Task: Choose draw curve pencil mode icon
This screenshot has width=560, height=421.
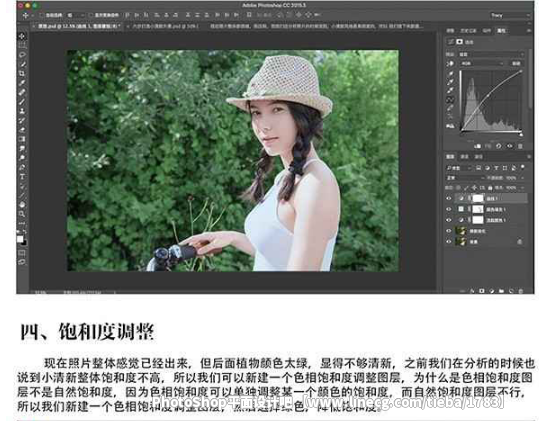Action: click(x=450, y=108)
